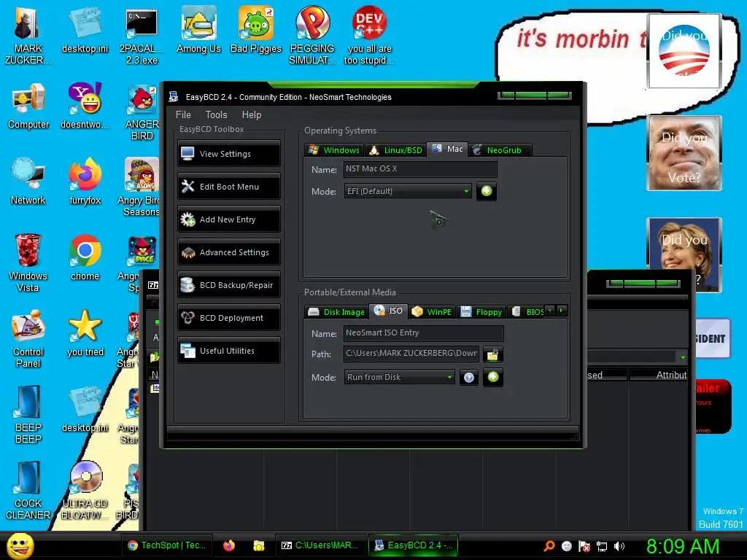Open BEEP BEEP desktop icon
Viewport: 747px width, 560px height.
[28, 414]
